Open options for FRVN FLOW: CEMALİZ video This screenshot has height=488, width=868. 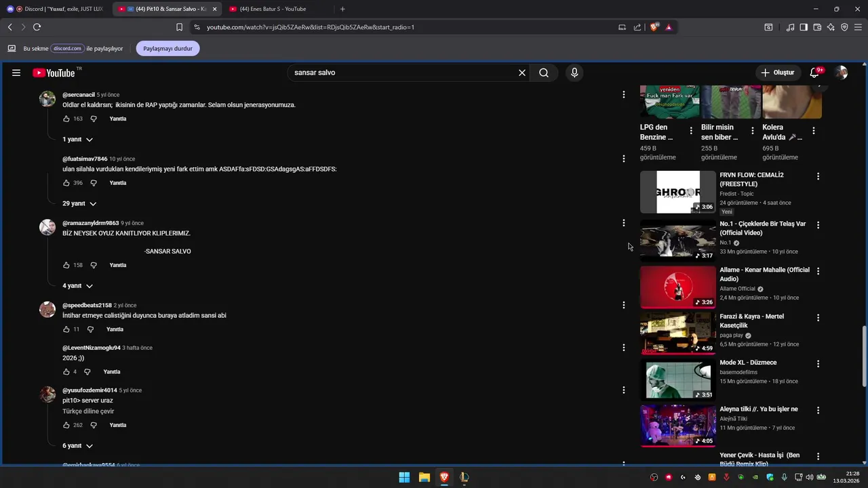point(818,176)
